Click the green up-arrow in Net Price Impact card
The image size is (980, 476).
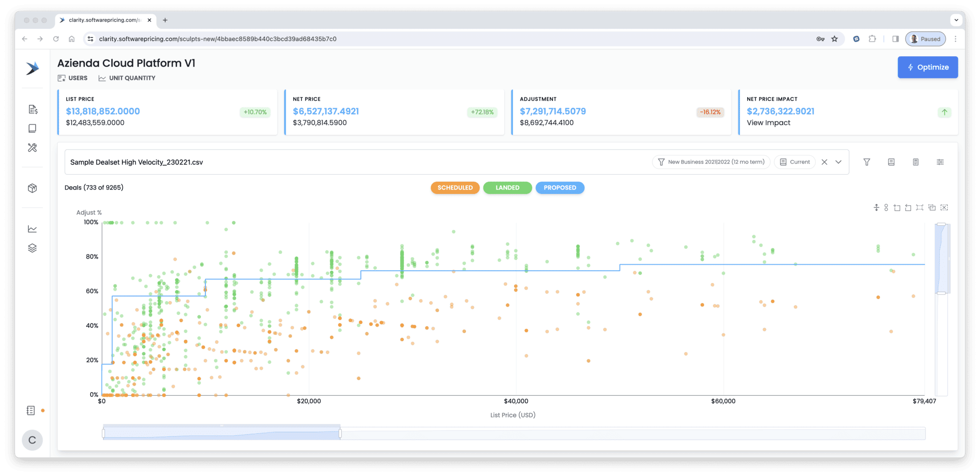[944, 112]
